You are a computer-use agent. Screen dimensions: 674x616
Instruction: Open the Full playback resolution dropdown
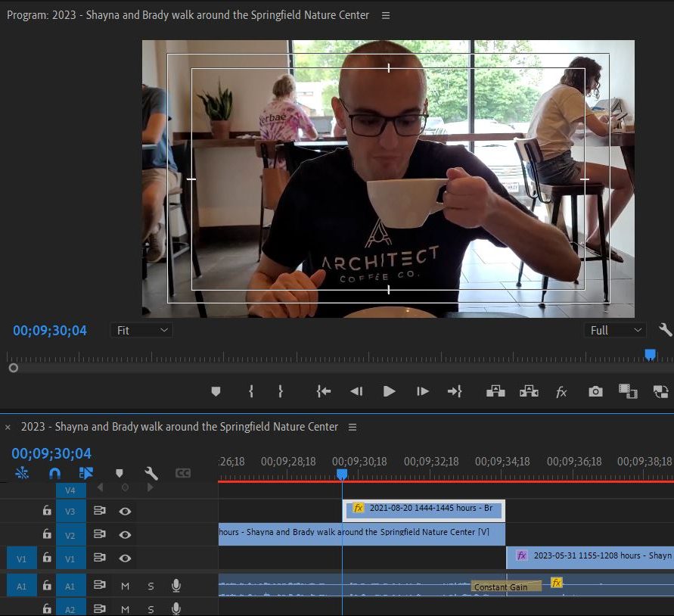615,331
